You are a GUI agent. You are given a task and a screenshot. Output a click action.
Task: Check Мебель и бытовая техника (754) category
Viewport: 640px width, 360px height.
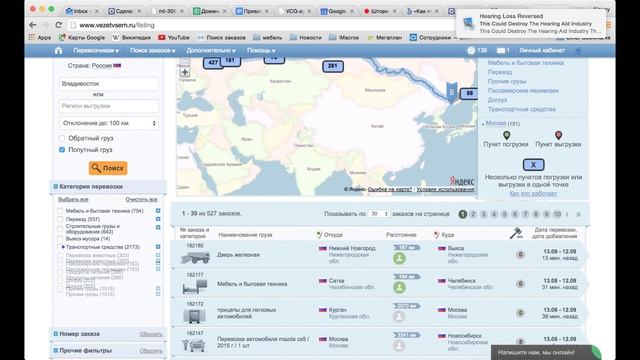point(60,211)
